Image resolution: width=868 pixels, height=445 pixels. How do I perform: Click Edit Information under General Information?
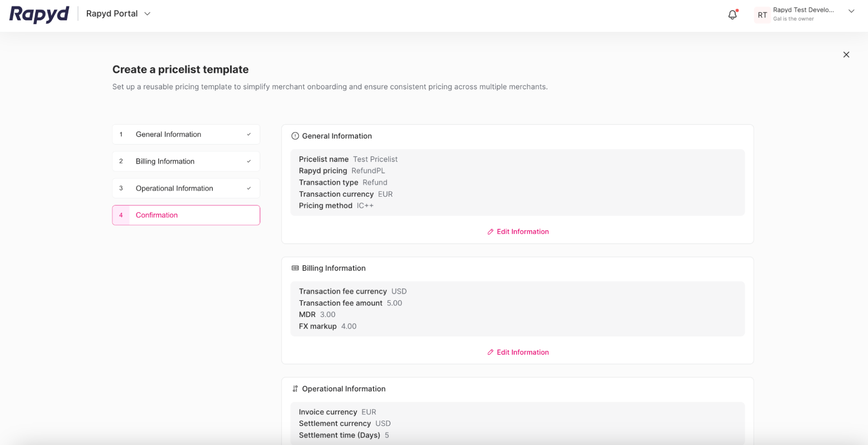pyautogui.click(x=522, y=231)
